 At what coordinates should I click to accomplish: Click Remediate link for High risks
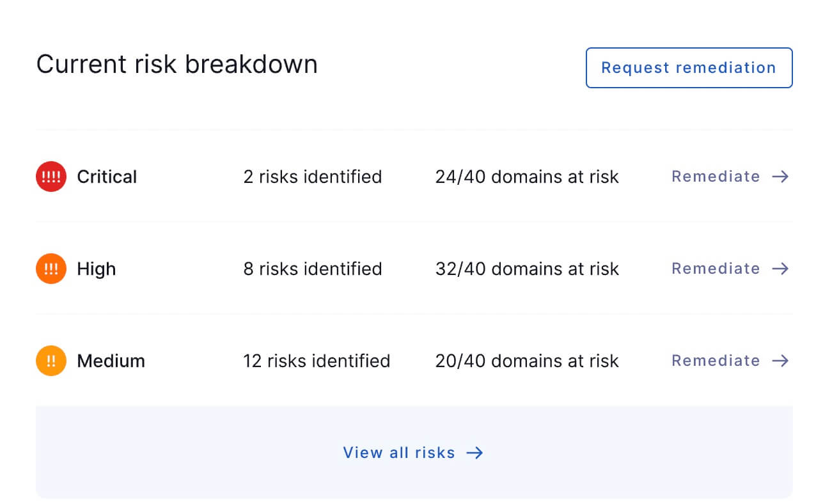[x=716, y=269]
